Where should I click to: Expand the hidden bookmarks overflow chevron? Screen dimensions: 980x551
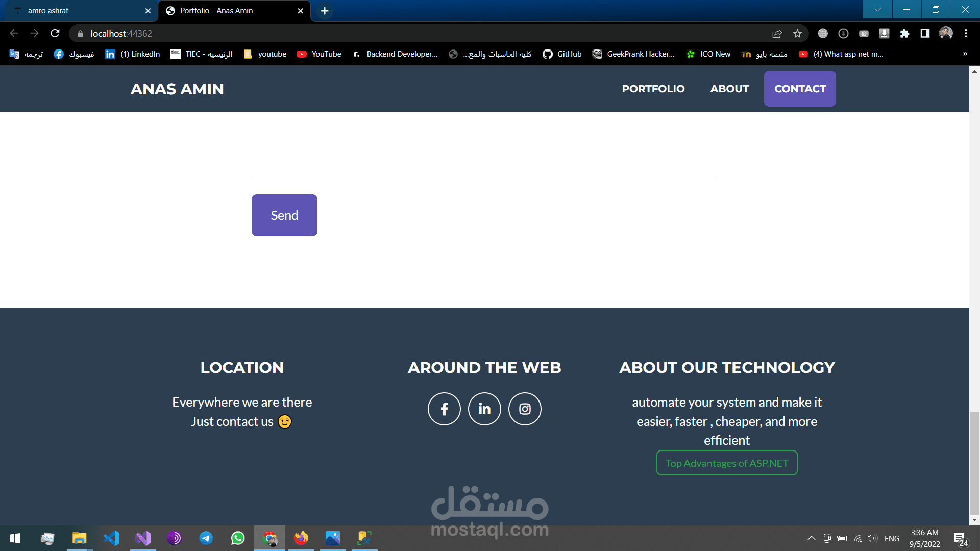coord(965,54)
